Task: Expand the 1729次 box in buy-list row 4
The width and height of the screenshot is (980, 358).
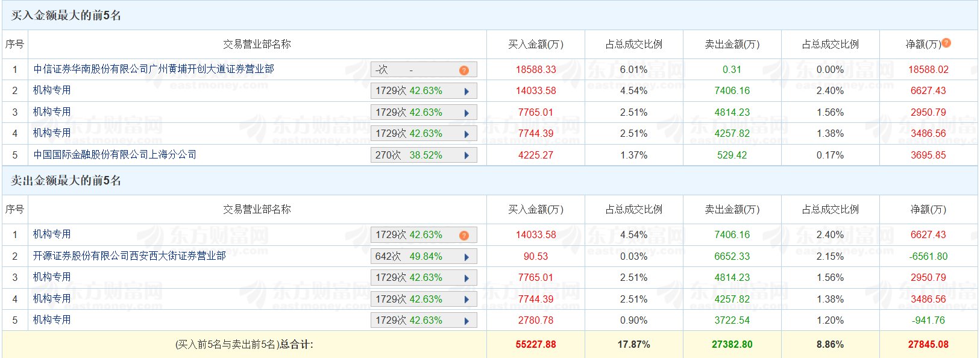Action: coord(423,134)
